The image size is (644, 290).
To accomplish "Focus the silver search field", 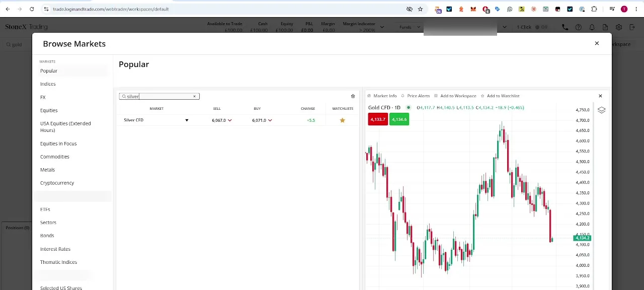I will click(x=159, y=96).
